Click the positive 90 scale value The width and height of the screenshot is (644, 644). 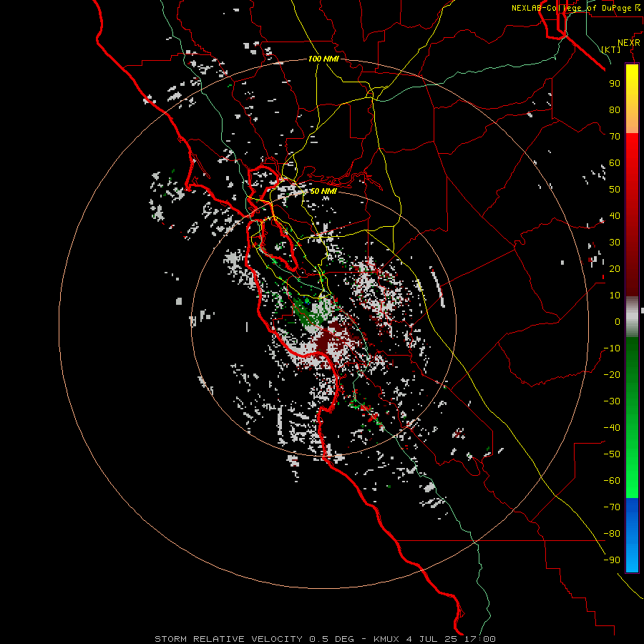tap(615, 84)
